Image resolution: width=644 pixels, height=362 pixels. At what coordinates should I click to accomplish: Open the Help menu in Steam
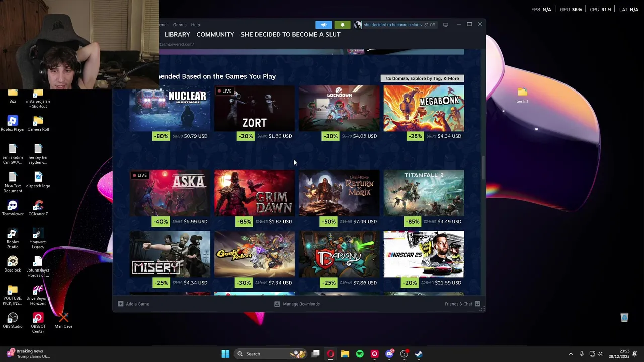195,25
